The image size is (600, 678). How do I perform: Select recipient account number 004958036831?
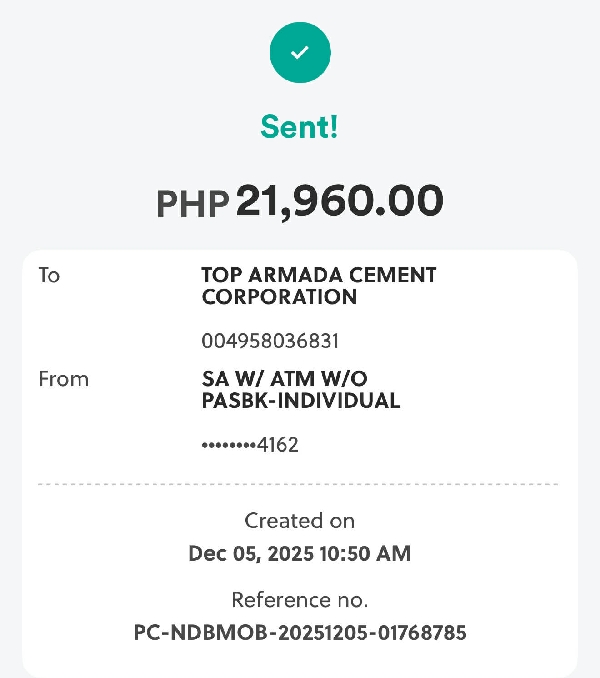tap(270, 341)
